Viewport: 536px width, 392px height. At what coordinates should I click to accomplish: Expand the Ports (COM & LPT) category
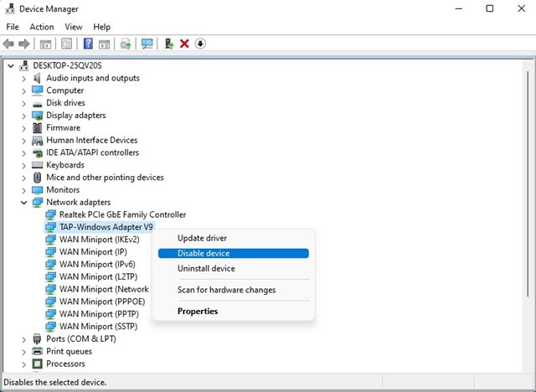(x=23, y=340)
